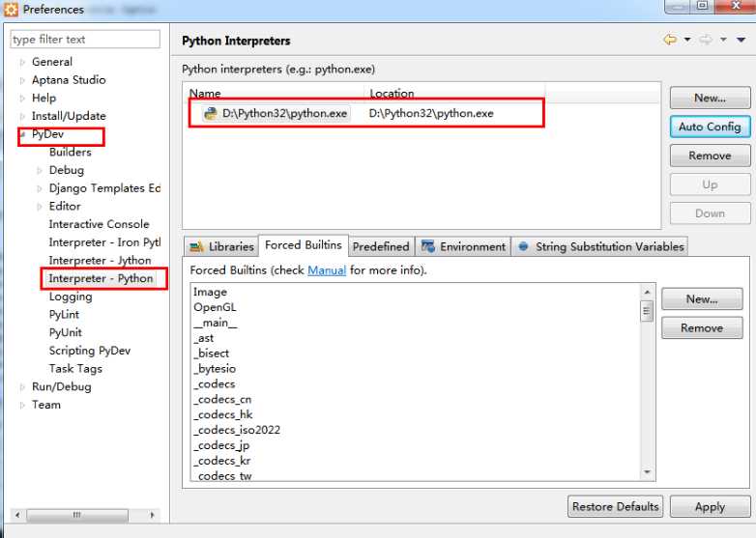Click New... button for forced builtins

[702, 299]
